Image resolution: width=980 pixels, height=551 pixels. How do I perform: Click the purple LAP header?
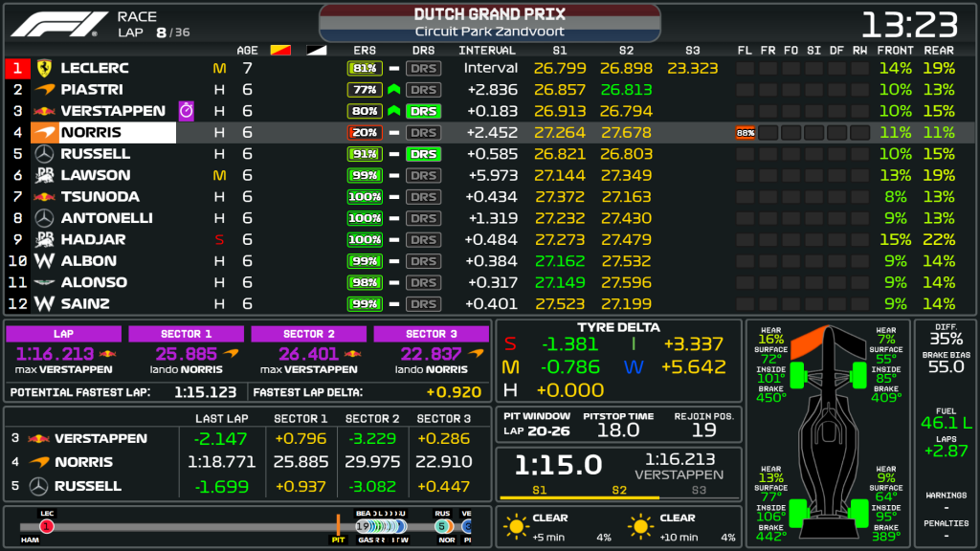click(x=63, y=334)
